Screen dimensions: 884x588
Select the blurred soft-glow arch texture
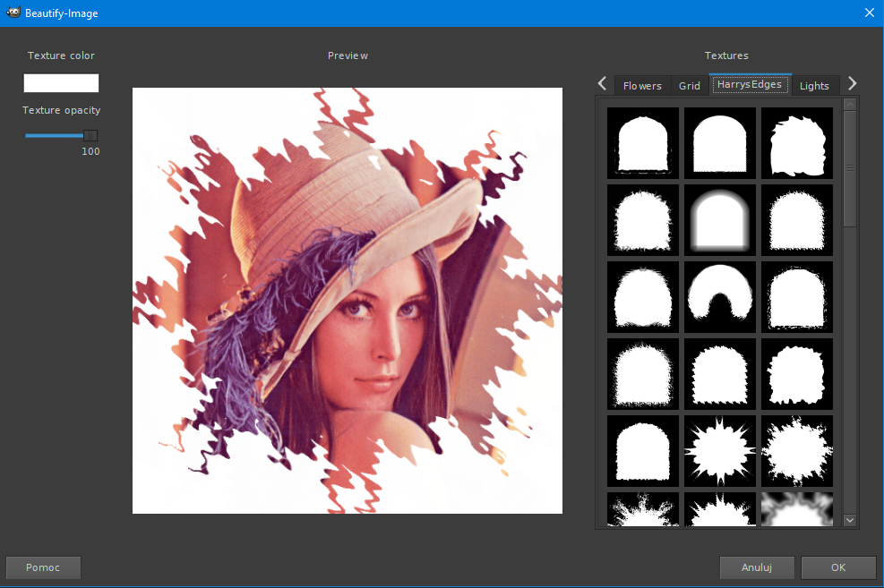click(720, 220)
